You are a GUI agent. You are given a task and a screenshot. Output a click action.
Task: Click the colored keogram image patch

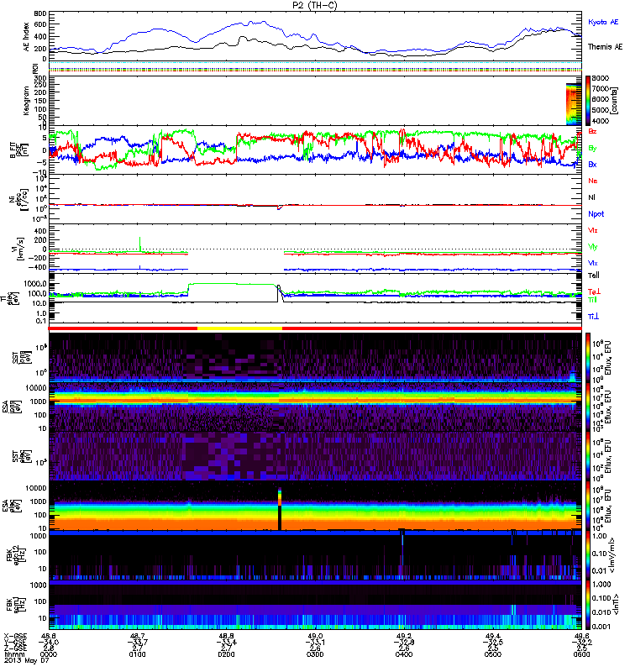coord(574,104)
